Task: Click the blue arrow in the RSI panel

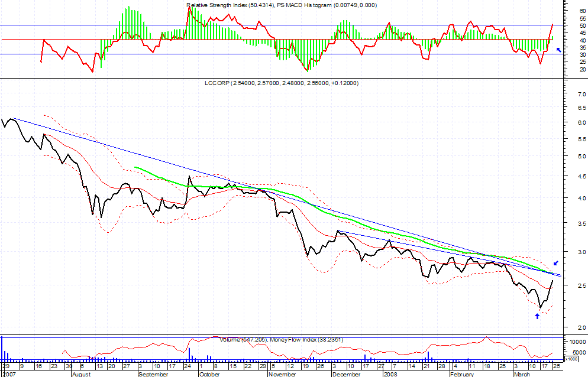Action: coord(558,50)
